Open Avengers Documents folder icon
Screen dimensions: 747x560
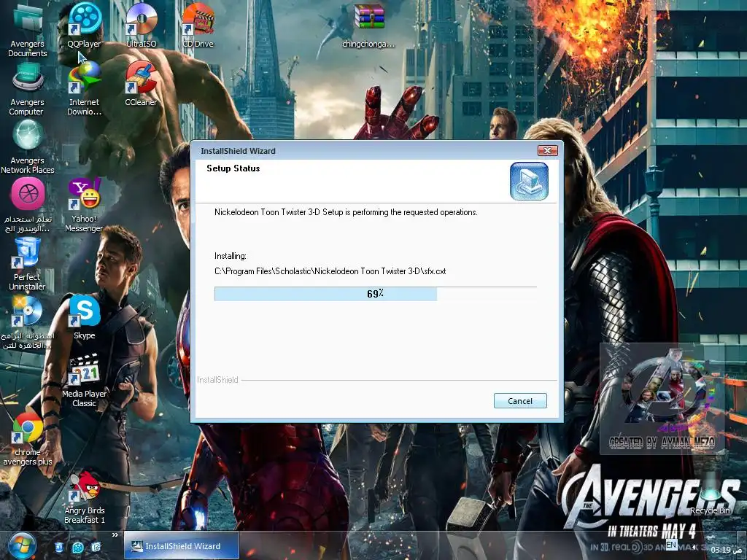[x=27, y=29]
